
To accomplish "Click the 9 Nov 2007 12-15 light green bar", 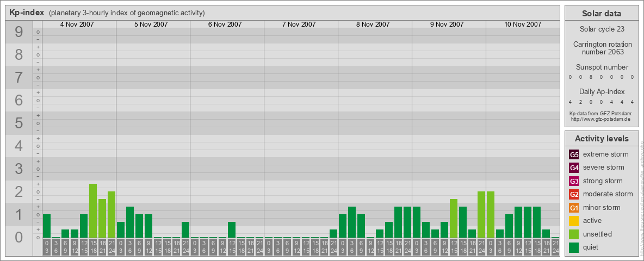I will (x=454, y=219).
